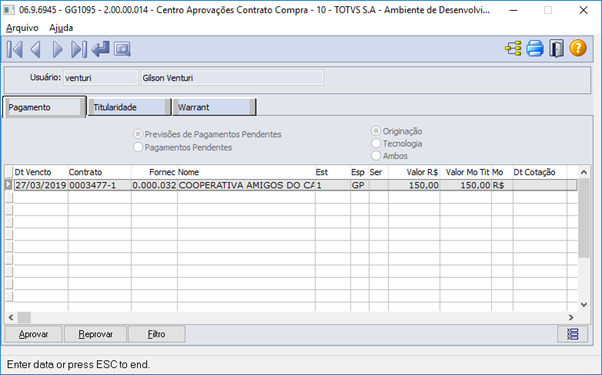Go to the first record icon
The width and height of the screenshot is (602, 375).
coord(15,49)
